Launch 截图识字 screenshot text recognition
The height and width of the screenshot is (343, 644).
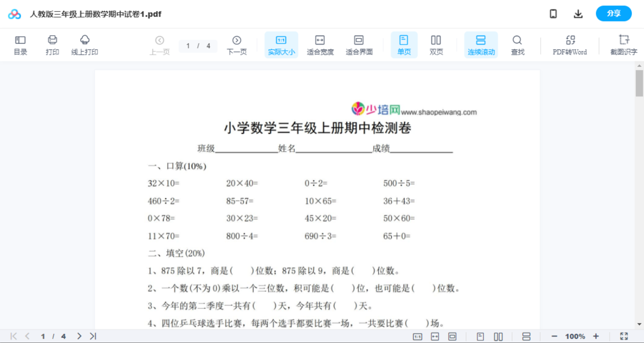(624, 45)
